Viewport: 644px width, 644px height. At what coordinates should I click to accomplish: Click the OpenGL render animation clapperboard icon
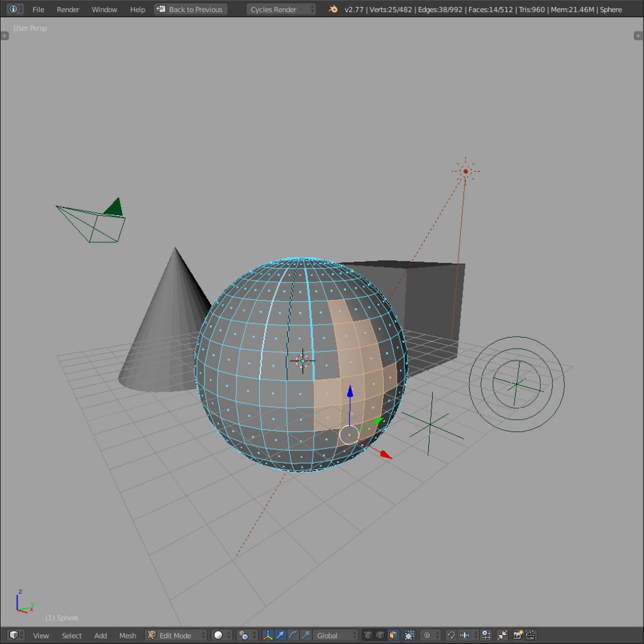pos(530,635)
